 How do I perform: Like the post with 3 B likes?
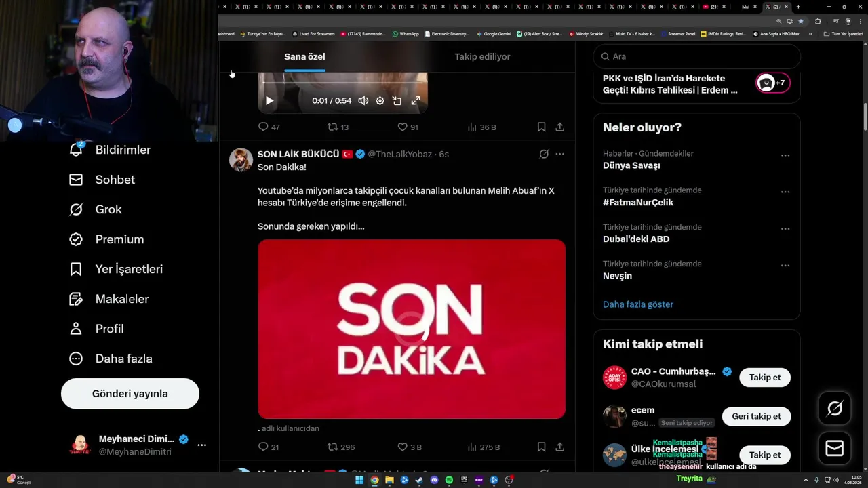click(402, 447)
